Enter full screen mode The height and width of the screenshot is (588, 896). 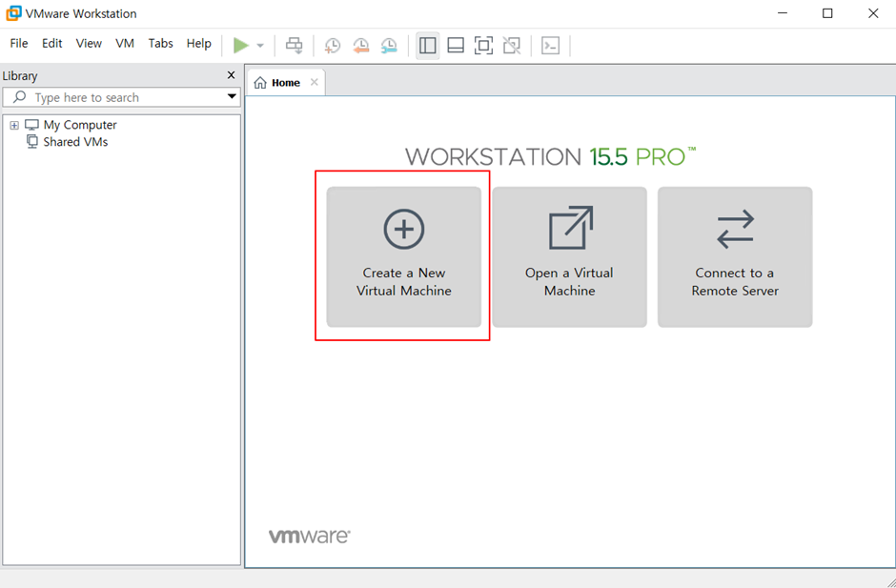click(483, 46)
